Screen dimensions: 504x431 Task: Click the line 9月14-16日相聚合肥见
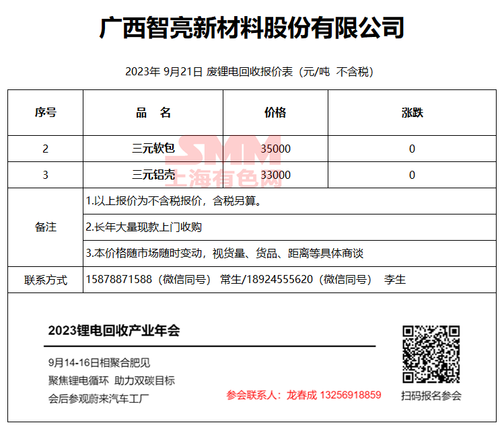click(99, 362)
